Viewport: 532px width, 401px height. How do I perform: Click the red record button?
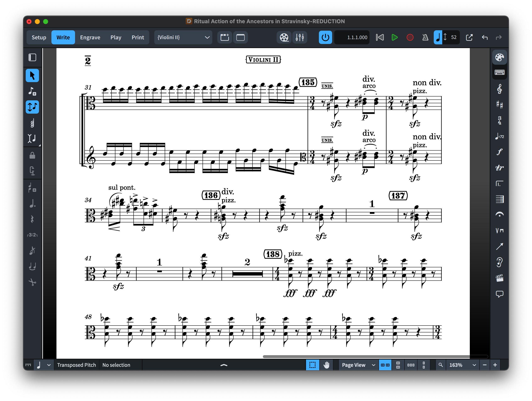pyautogui.click(x=410, y=37)
